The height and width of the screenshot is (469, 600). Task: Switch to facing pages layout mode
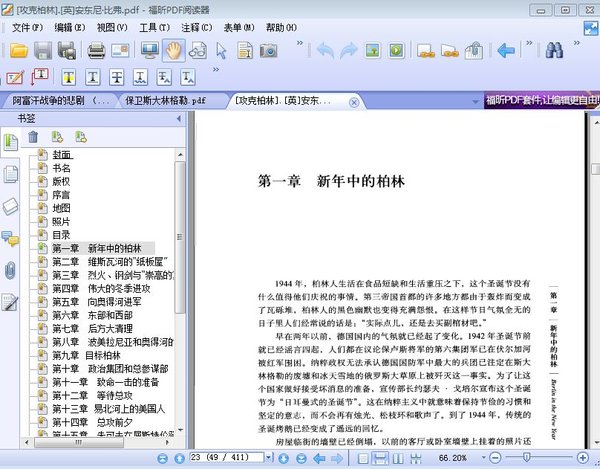pos(398,458)
